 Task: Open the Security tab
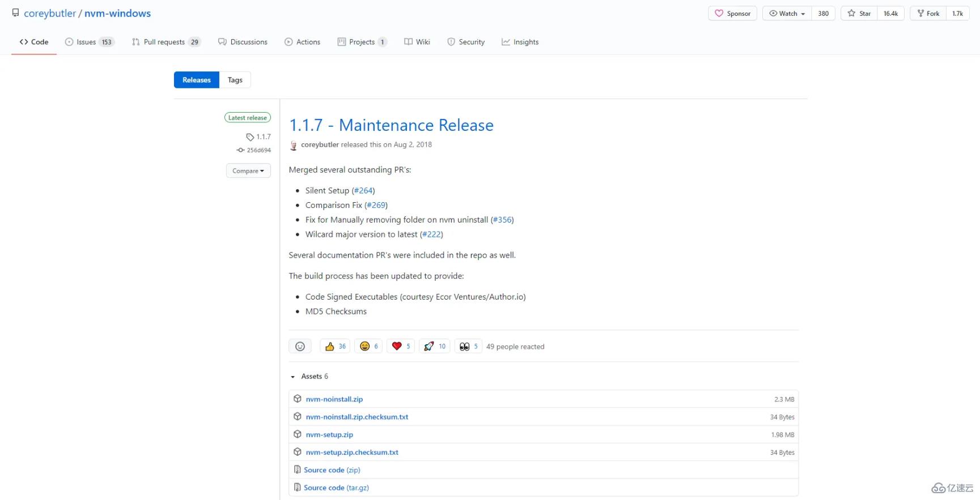466,42
